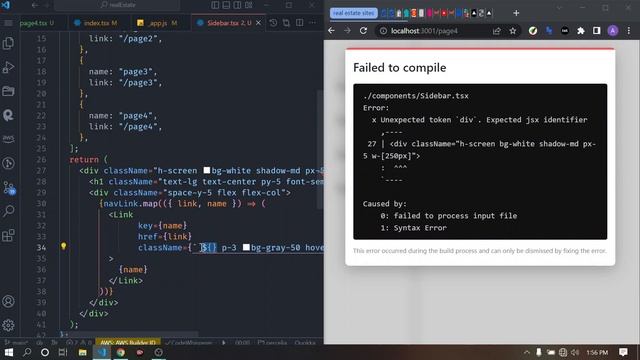Click the bg-gray-50 color swatch on line 34

coord(246,247)
